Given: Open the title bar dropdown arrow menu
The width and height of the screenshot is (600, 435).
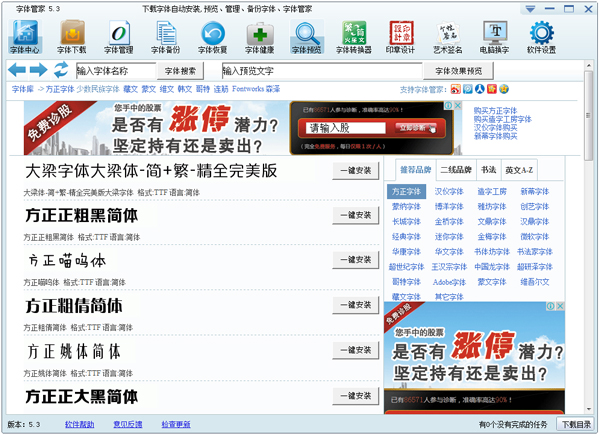Looking at the screenshot, I should (x=530, y=9).
